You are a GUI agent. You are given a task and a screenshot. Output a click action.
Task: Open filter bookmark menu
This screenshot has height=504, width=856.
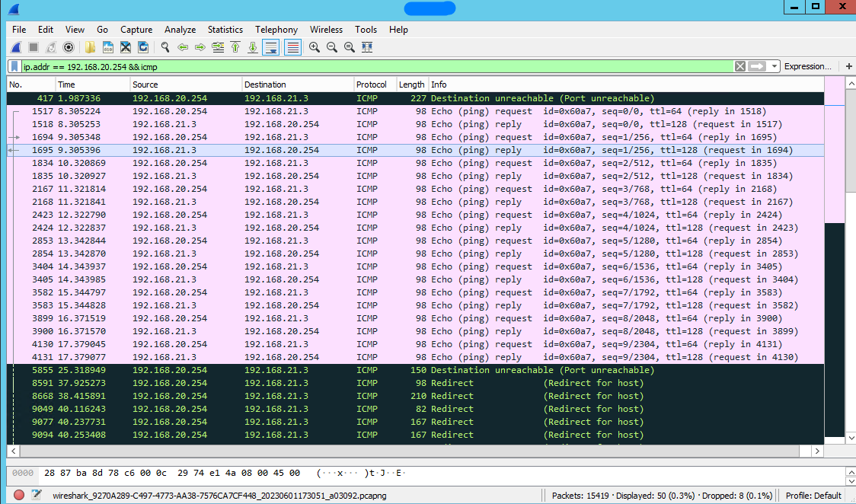(14, 66)
